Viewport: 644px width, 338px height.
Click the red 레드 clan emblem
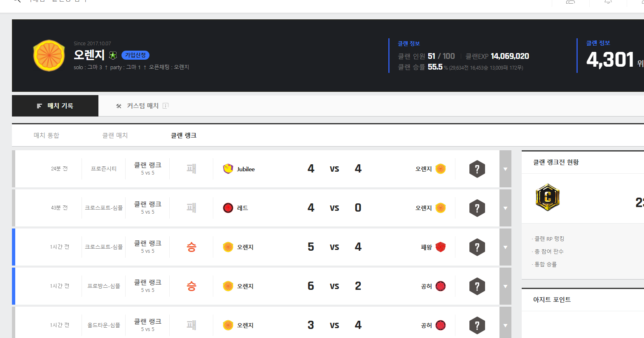click(228, 208)
